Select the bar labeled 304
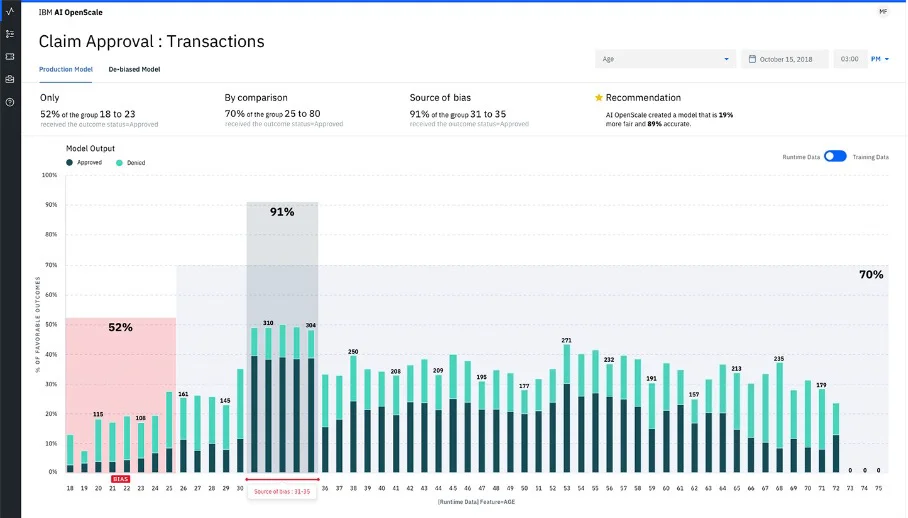The height and width of the screenshot is (518, 908). 311,401
